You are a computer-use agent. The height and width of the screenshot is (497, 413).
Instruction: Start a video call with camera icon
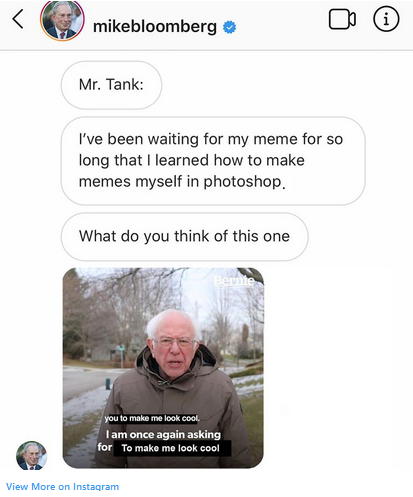[342, 19]
